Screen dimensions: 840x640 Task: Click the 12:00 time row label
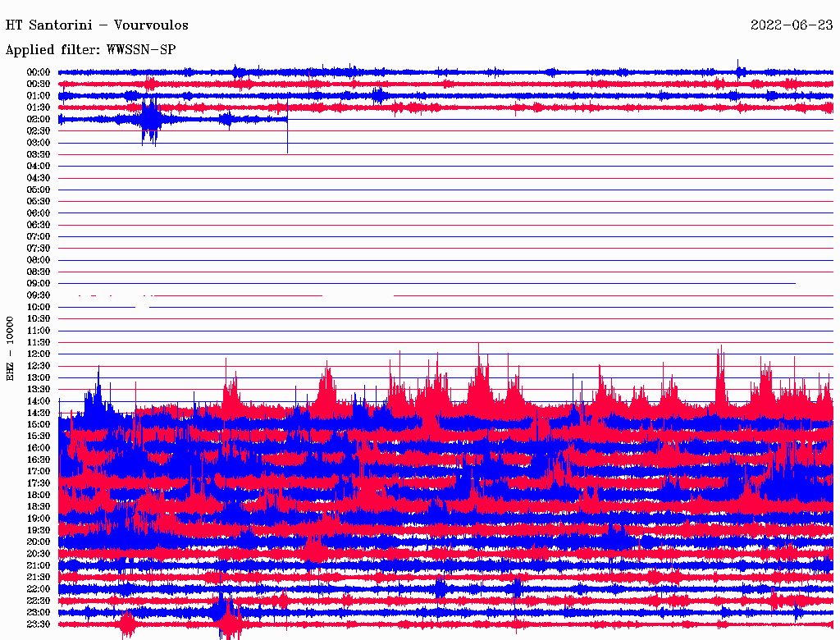pos(39,354)
